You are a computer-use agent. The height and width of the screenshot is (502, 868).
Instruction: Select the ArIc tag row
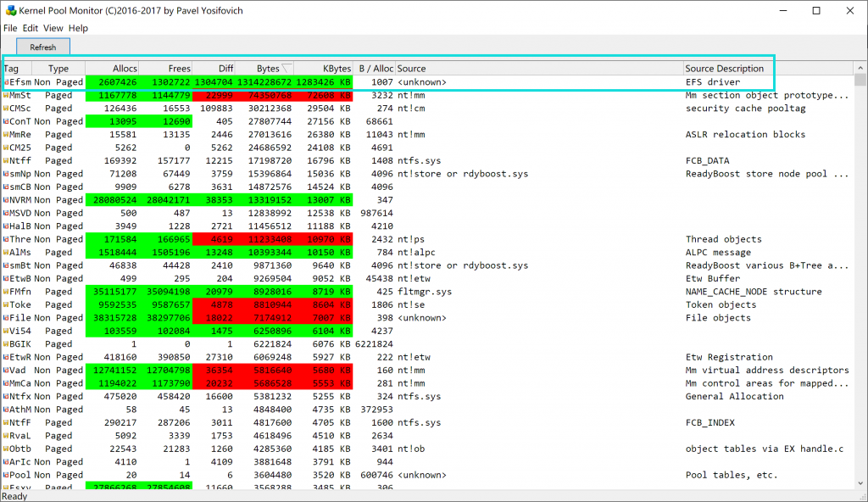point(428,462)
